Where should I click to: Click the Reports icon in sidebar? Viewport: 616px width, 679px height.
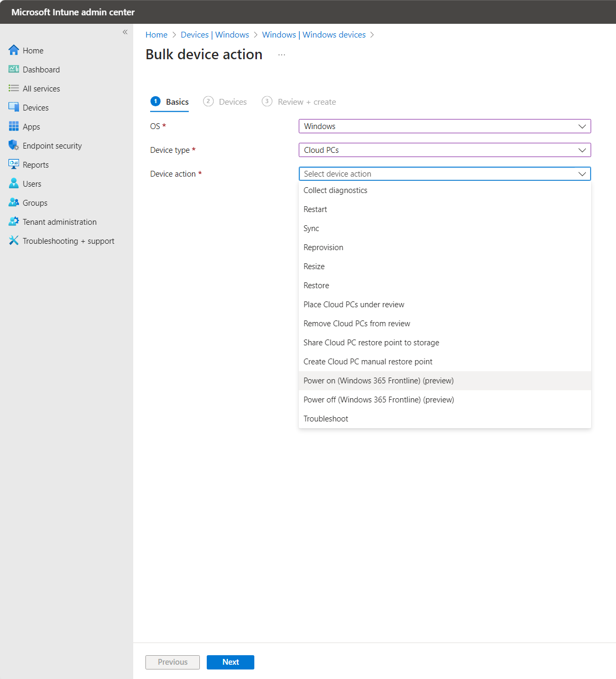[x=14, y=164]
